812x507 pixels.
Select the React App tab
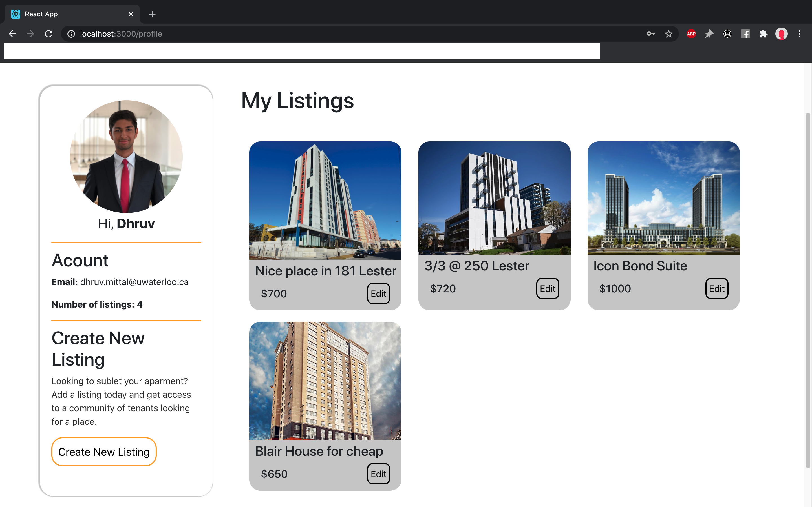point(67,14)
